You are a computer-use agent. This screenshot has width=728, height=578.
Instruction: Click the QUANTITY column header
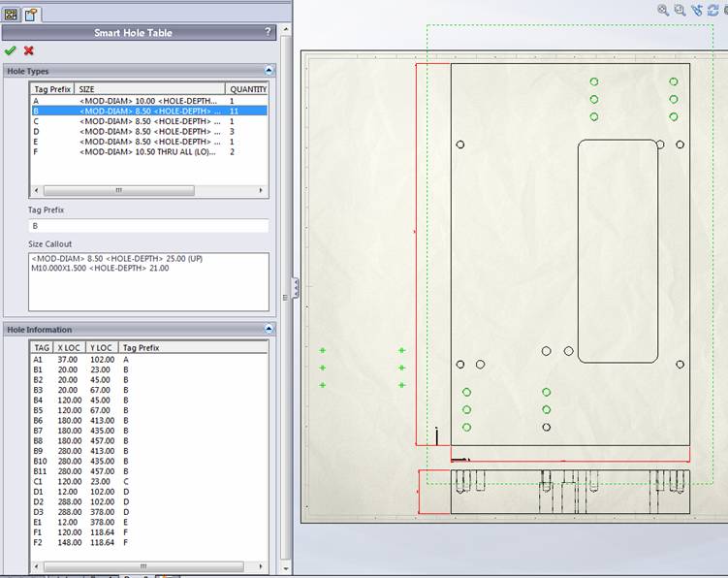246,89
